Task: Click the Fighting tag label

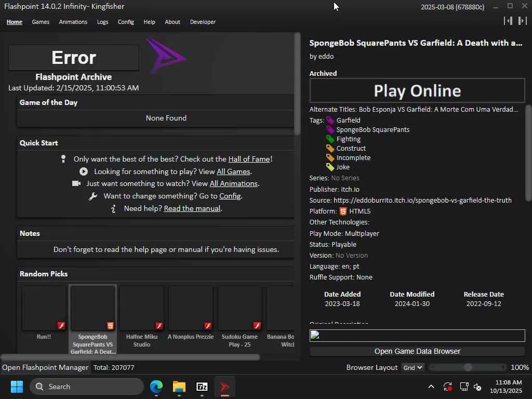Action: coord(349,139)
